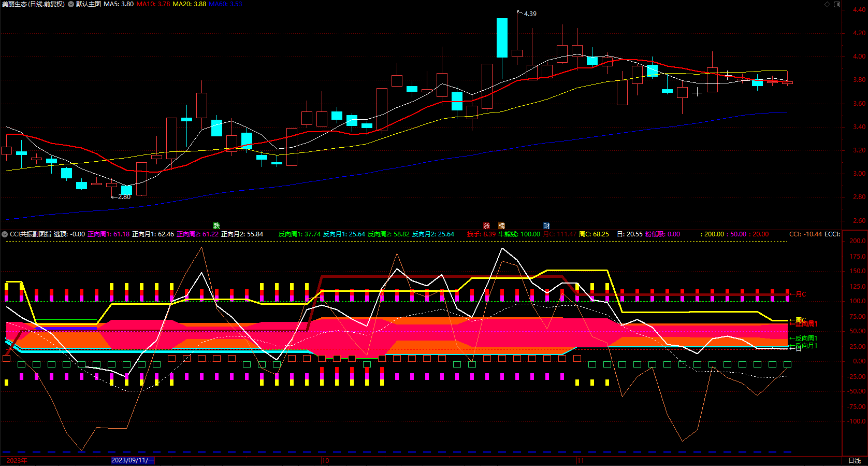Screen dimensions: 868x466
Task: Click the 正向月1: 62.46 value
Action: [153, 234]
